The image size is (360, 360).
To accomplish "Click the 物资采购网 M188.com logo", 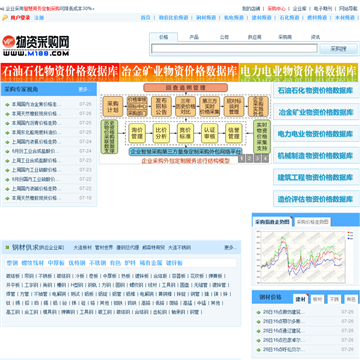I will [36, 46].
